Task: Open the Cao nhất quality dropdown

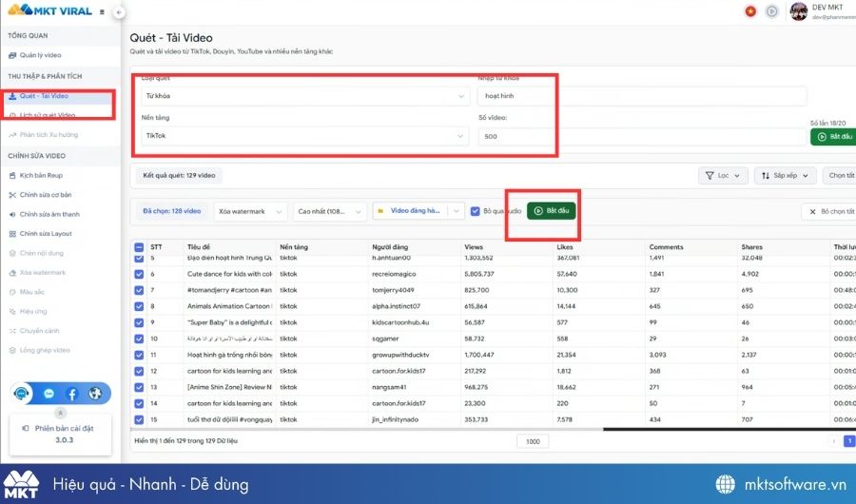Action: (330, 211)
